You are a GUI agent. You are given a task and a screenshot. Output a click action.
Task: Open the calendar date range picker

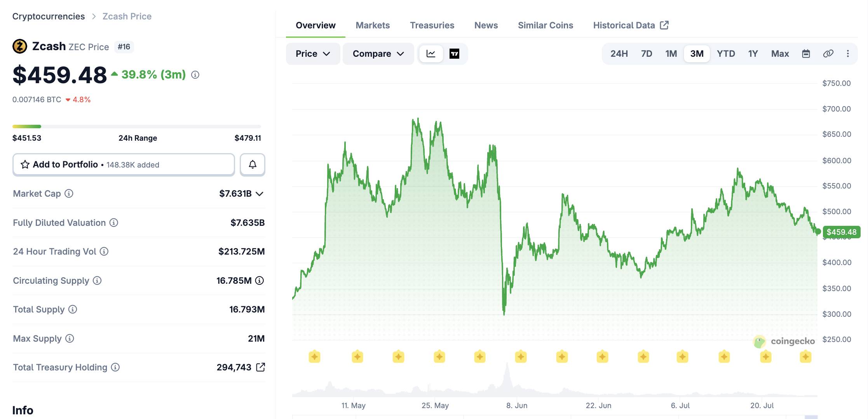(x=806, y=54)
